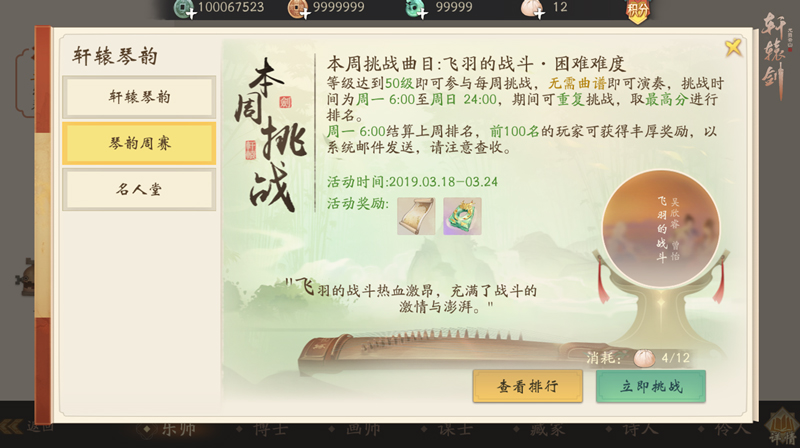Switch to the 琴韵周赛 tab
This screenshot has height=448, width=800.
pyautogui.click(x=139, y=143)
